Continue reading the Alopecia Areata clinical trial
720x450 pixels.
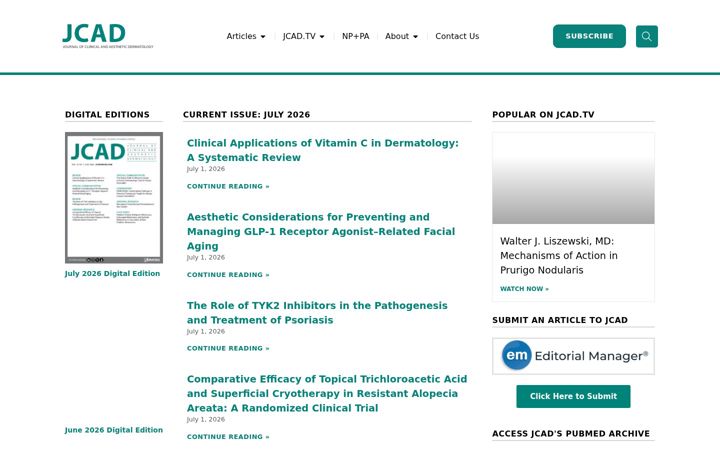(228, 437)
